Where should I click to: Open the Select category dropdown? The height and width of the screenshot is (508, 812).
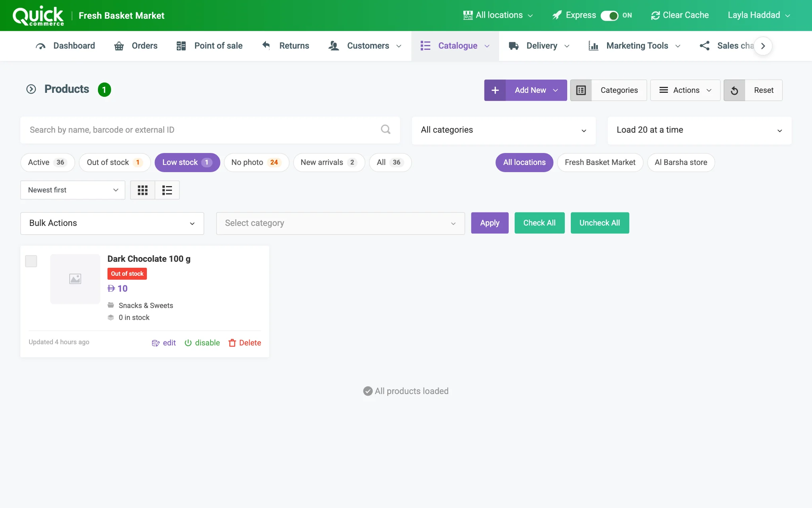click(x=340, y=223)
